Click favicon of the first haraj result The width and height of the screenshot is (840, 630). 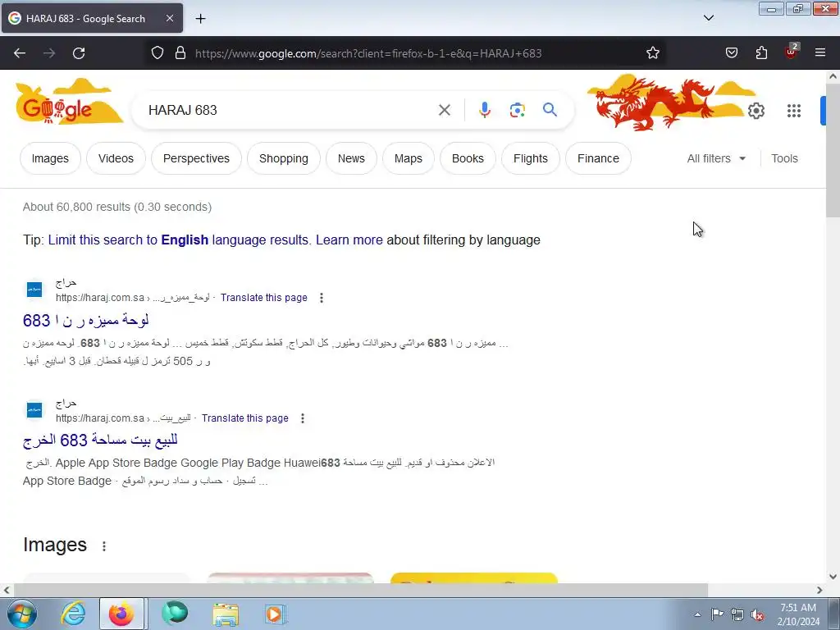click(x=34, y=290)
